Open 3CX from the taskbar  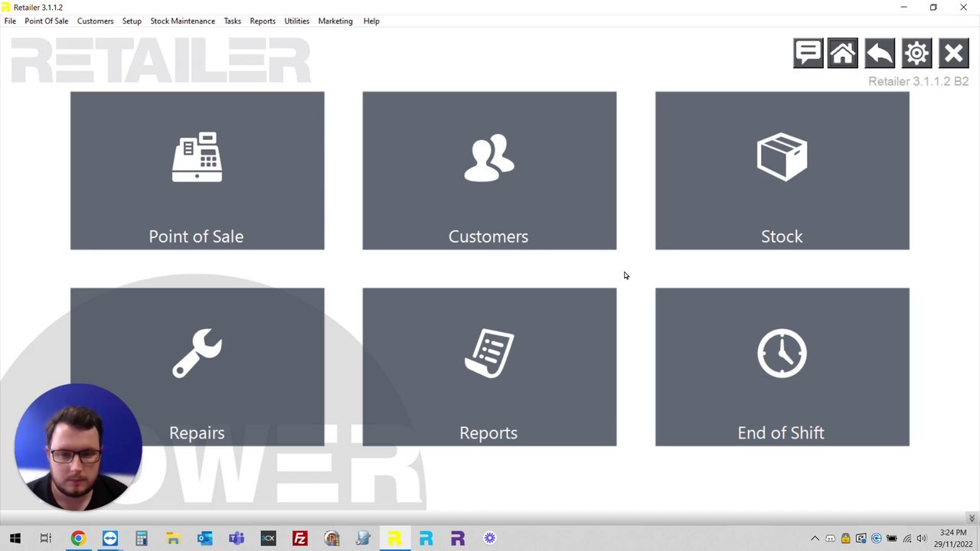pos(268,538)
